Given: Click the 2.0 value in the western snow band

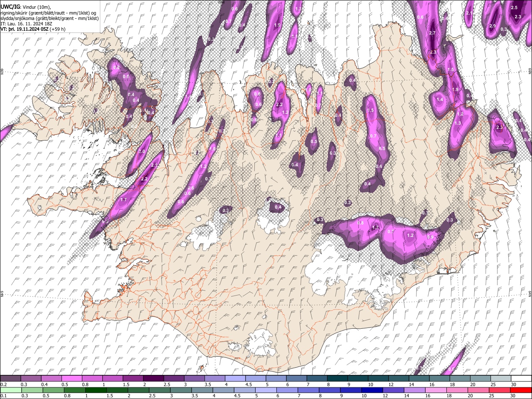Looking at the screenshot, I should pyautogui.click(x=142, y=152).
